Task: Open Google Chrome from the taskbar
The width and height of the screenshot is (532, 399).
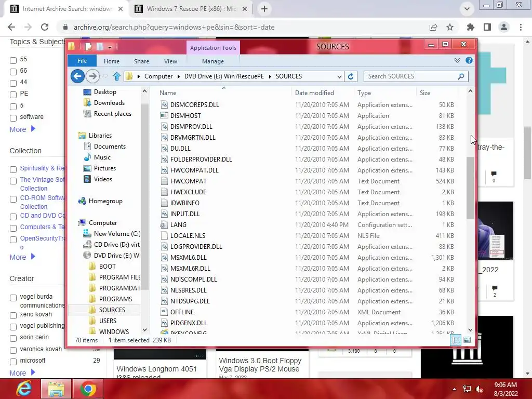Action: coord(88,389)
